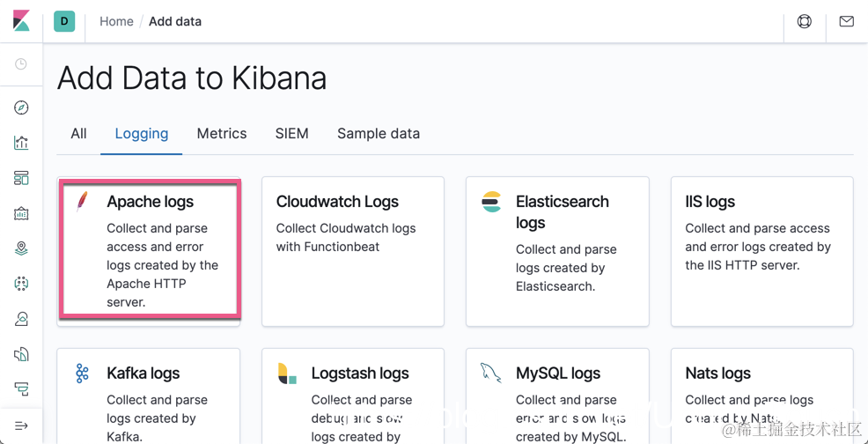Open Discover via the compass icon

point(21,107)
